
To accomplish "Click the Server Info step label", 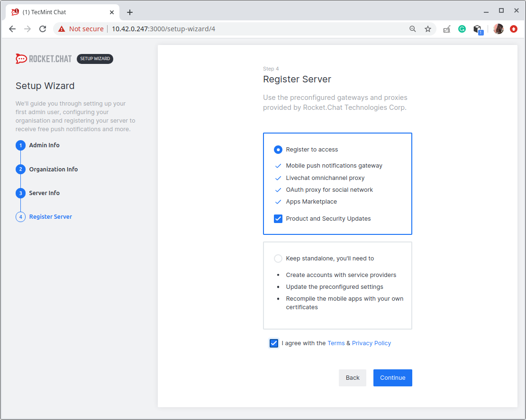I will pos(44,193).
